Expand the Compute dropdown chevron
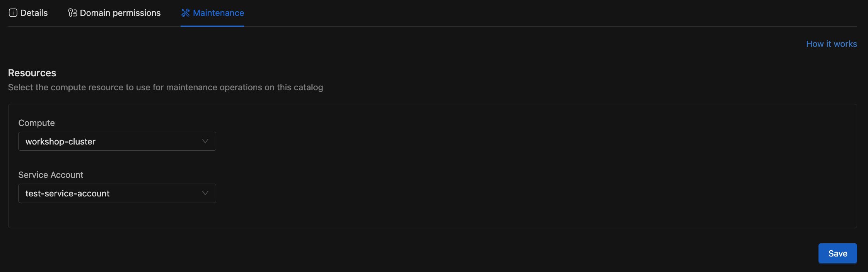Screen dimensions: 868x272 (x=205, y=141)
